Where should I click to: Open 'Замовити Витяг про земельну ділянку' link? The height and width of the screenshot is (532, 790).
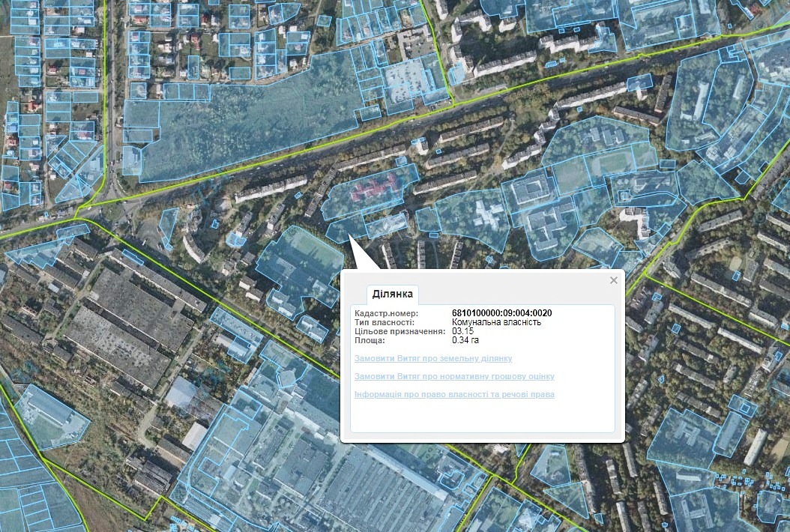[432, 359]
